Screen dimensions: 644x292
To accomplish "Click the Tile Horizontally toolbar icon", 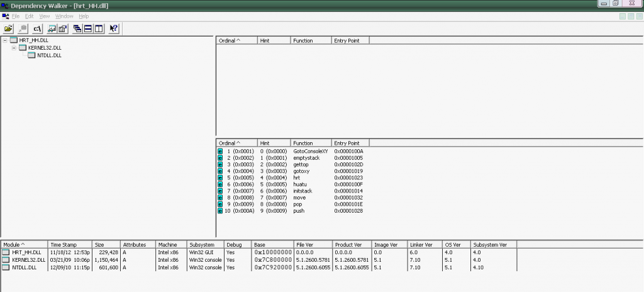I will click(87, 29).
